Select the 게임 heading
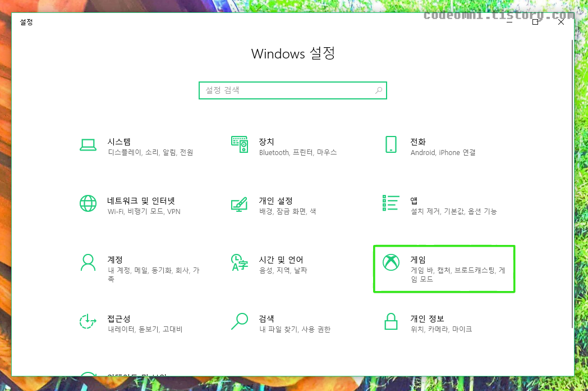Screen dimensions: 588x391 tap(418, 260)
